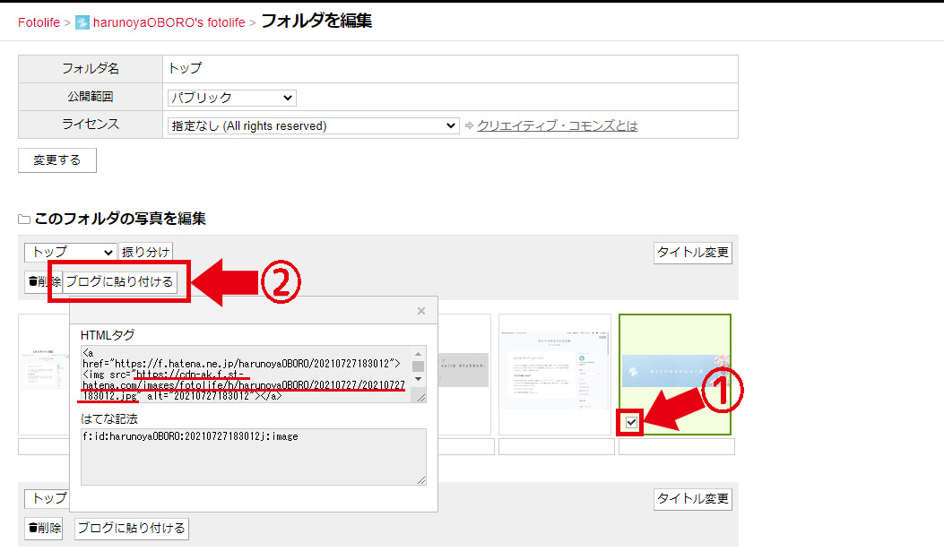944x560 pixels.
Task: Go to Fotolife via the breadcrumb link
Action: [38, 21]
